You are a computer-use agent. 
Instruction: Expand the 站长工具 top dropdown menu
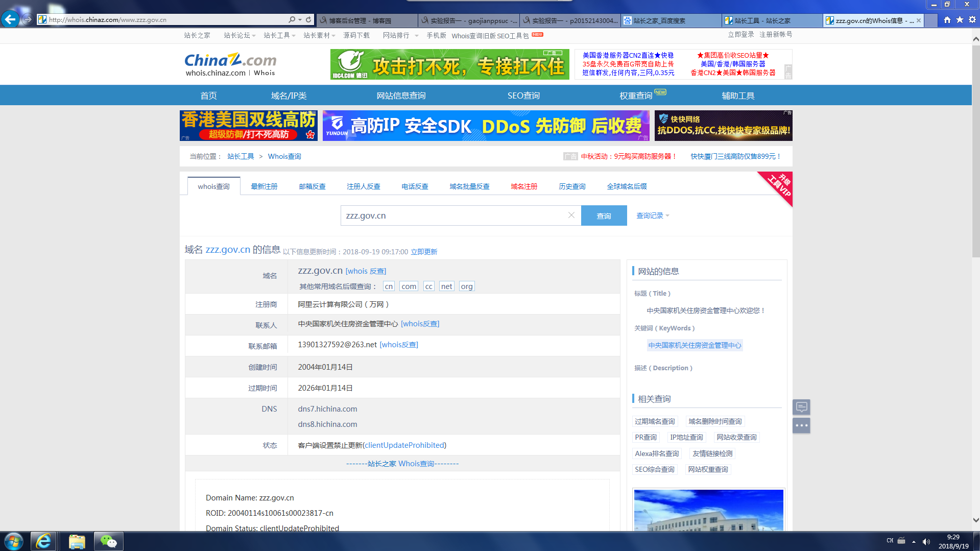tap(279, 35)
